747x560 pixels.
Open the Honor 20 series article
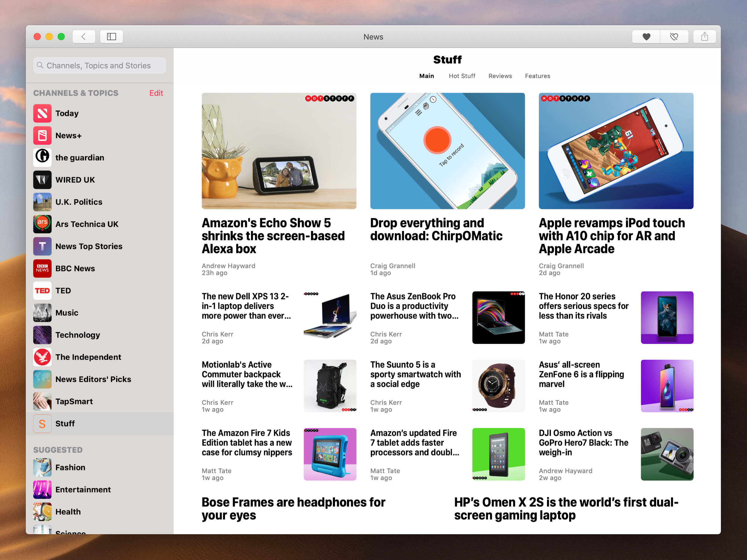click(x=584, y=306)
